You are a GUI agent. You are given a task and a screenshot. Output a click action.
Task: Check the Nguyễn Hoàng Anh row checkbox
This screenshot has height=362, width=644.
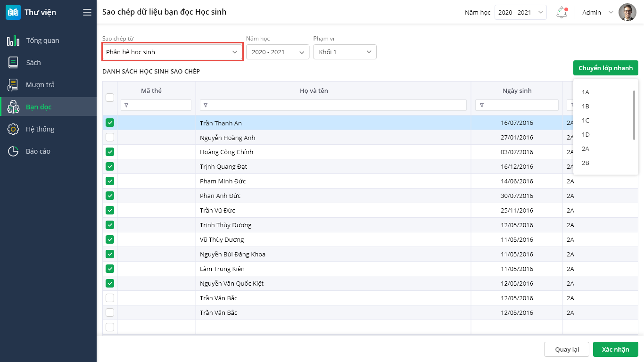coord(110,138)
